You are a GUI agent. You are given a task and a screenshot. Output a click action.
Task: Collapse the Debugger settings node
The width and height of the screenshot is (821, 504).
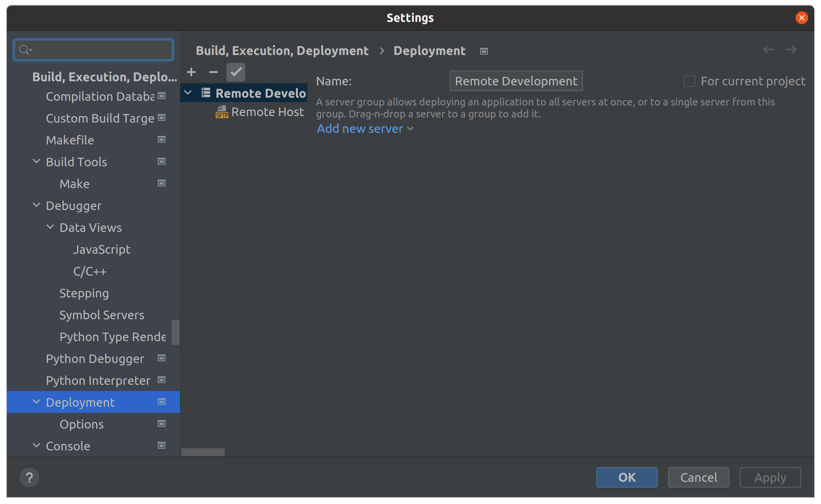click(37, 206)
